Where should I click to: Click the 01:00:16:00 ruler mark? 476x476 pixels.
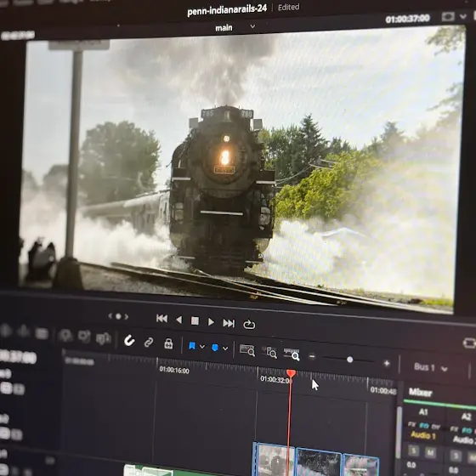[x=174, y=370]
